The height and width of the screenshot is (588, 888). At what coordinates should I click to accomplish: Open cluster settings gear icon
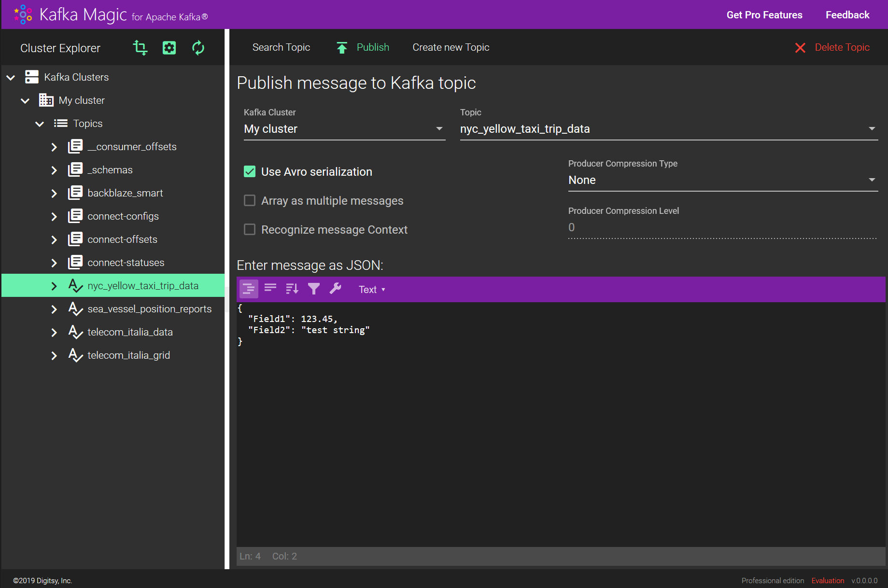169,48
